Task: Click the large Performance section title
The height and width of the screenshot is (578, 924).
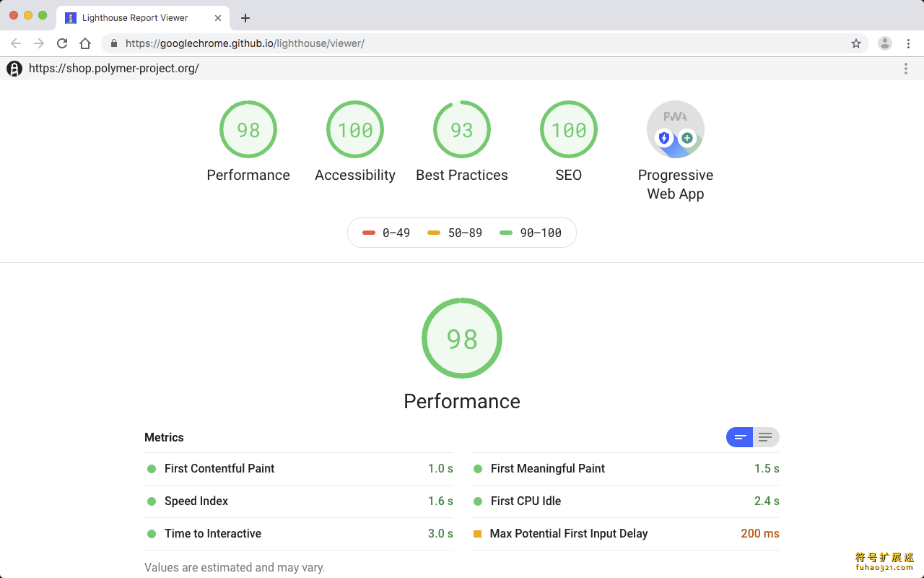Action: [x=462, y=402]
